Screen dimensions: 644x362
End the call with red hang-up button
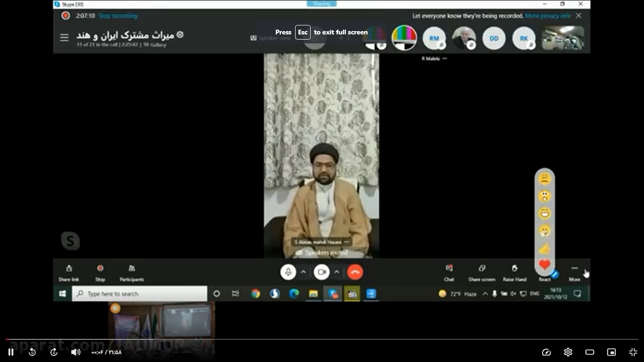tap(355, 272)
